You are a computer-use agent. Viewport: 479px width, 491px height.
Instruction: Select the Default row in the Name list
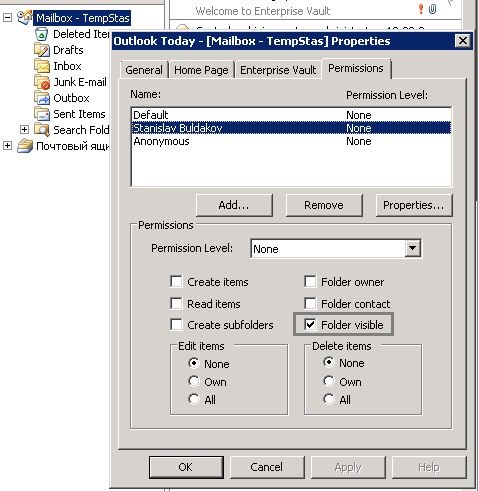coord(291,115)
